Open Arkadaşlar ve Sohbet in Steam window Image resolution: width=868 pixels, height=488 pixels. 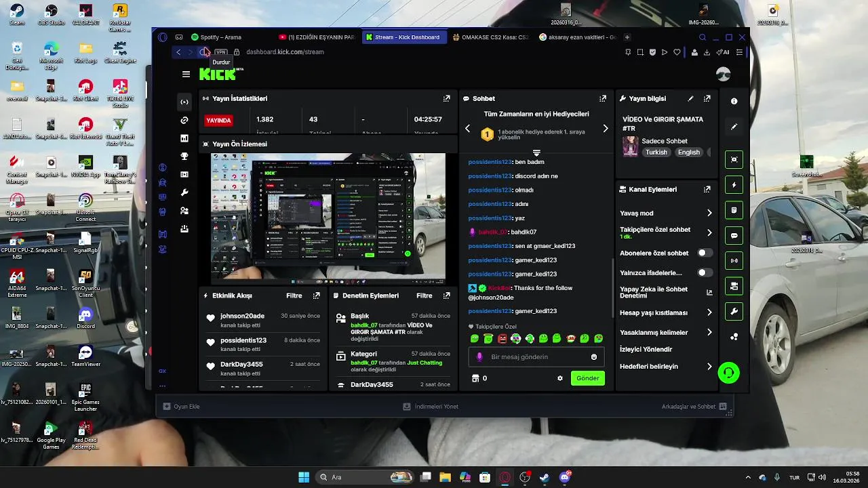coord(694,407)
